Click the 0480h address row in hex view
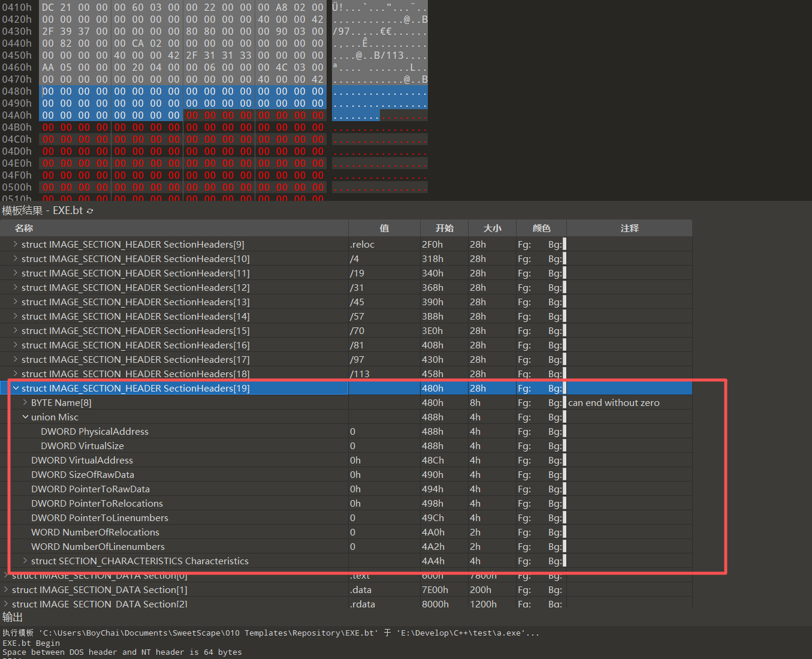The image size is (812, 659). (x=17, y=91)
